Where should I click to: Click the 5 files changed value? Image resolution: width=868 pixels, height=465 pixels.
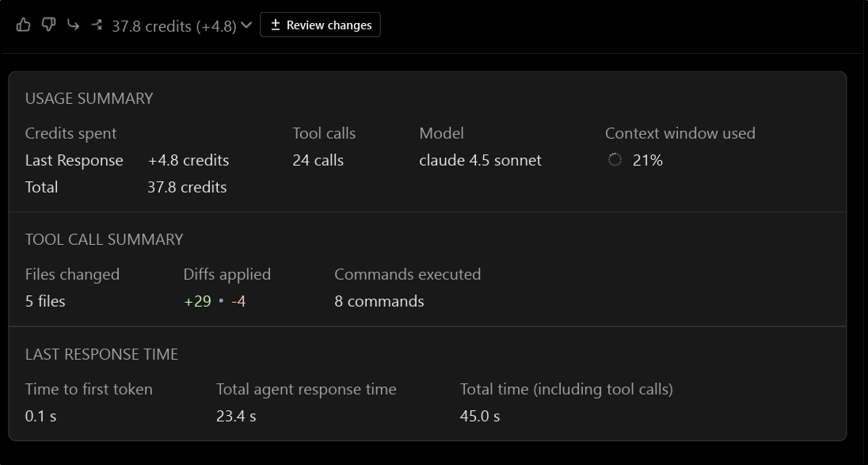point(45,301)
